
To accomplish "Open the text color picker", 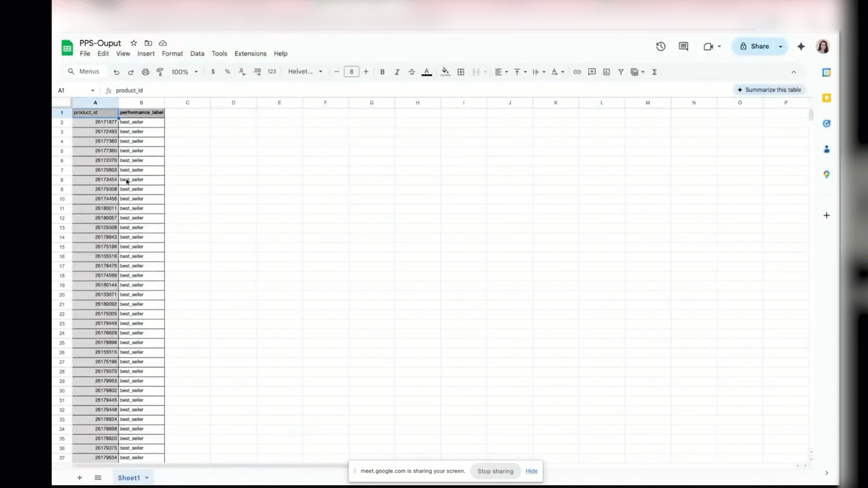I will click(427, 72).
